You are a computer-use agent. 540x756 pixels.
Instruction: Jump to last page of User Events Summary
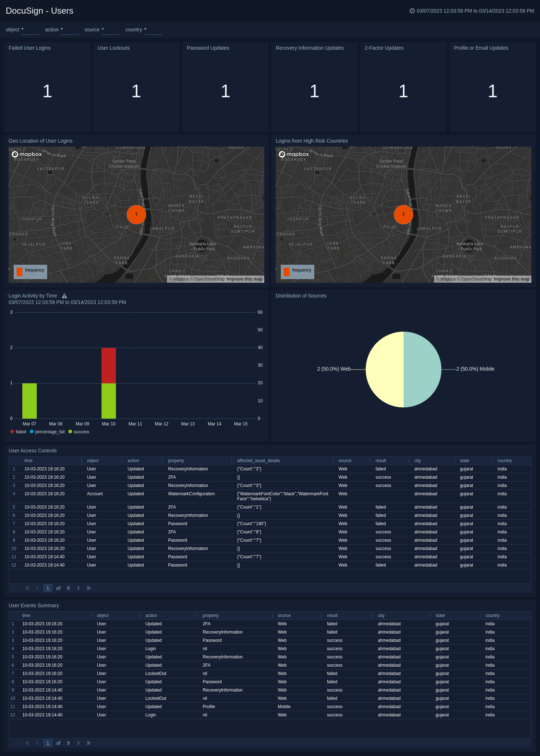89,743
